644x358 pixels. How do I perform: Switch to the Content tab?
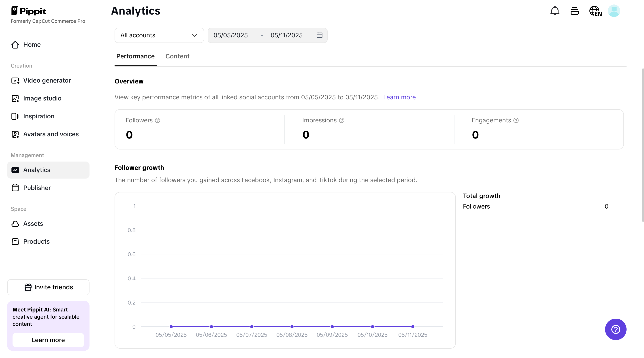pyautogui.click(x=177, y=56)
